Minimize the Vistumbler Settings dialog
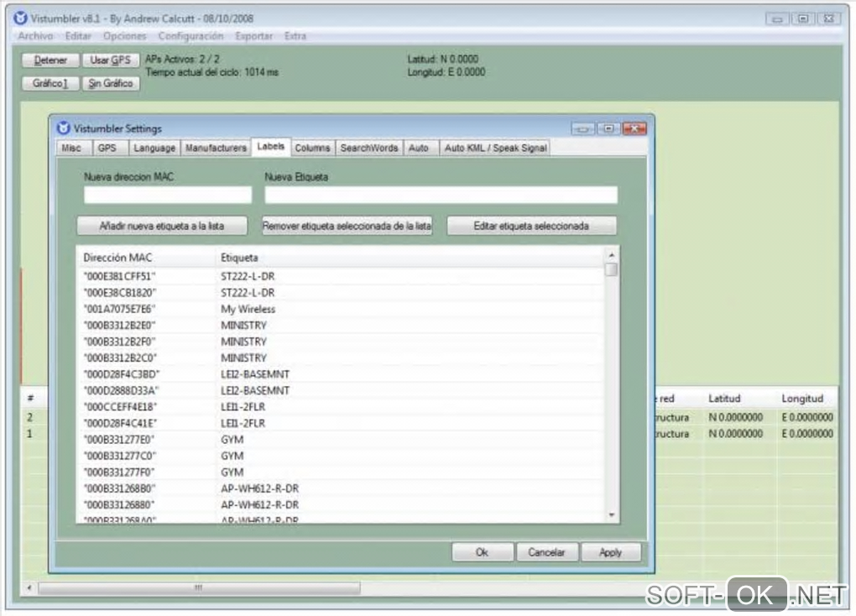Image resolution: width=856 pixels, height=616 pixels. click(x=582, y=128)
